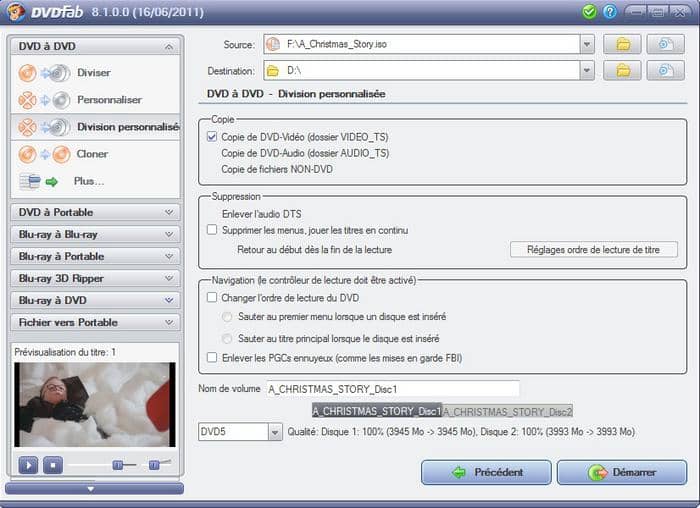
Task: Expand the Blu-ray à DVD section
Action: coord(169,300)
